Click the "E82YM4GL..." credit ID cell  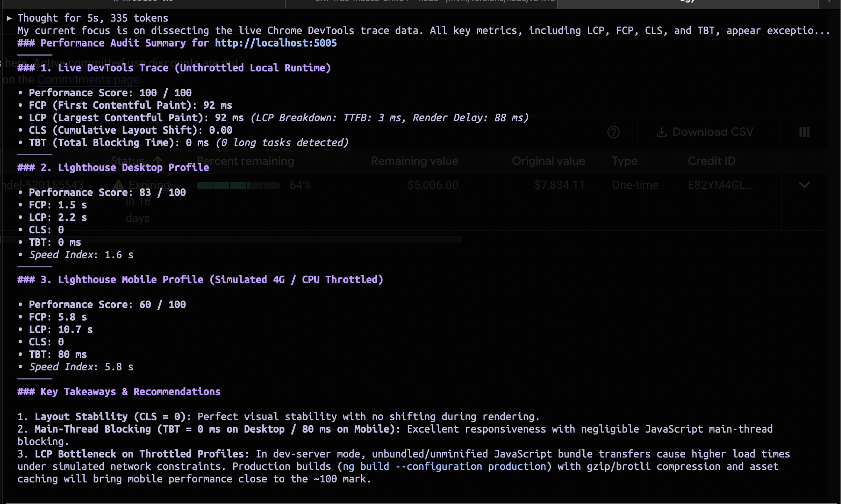coord(720,185)
